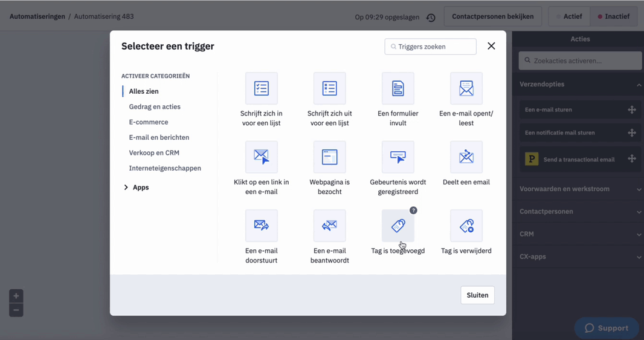Click 'Selecteer een trigger' heading
This screenshot has width=644, height=340.
pyautogui.click(x=167, y=46)
